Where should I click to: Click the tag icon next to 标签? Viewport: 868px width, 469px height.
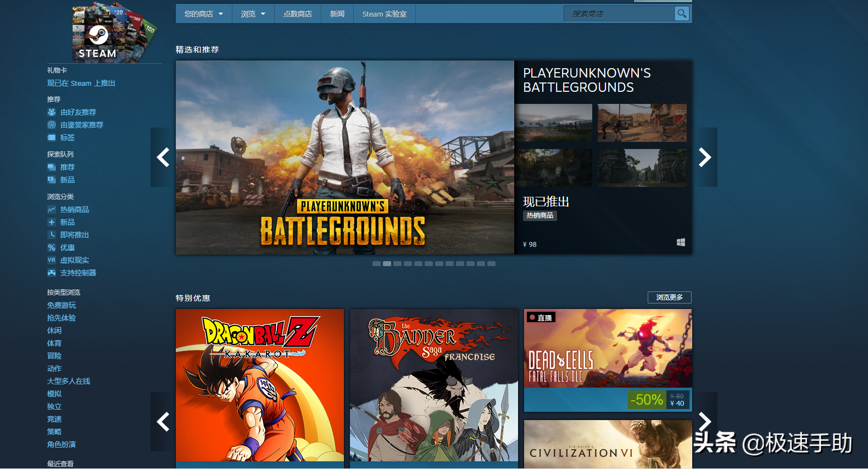click(52, 137)
